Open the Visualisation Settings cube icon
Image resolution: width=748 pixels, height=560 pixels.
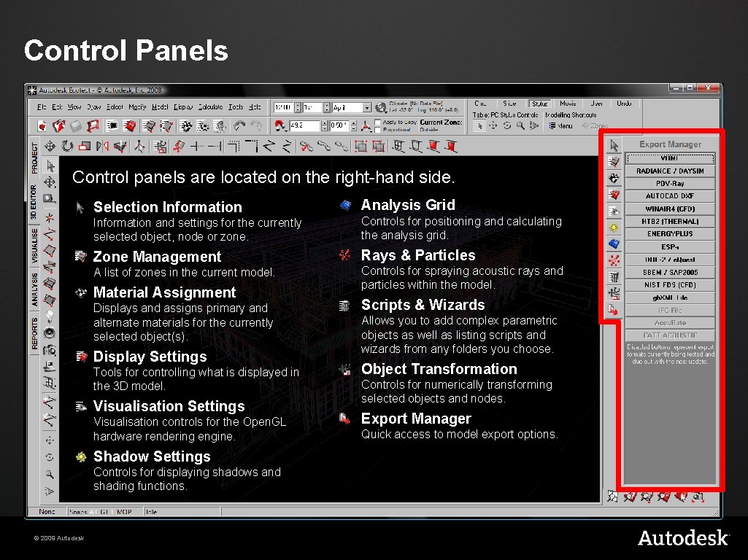coord(81,407)
